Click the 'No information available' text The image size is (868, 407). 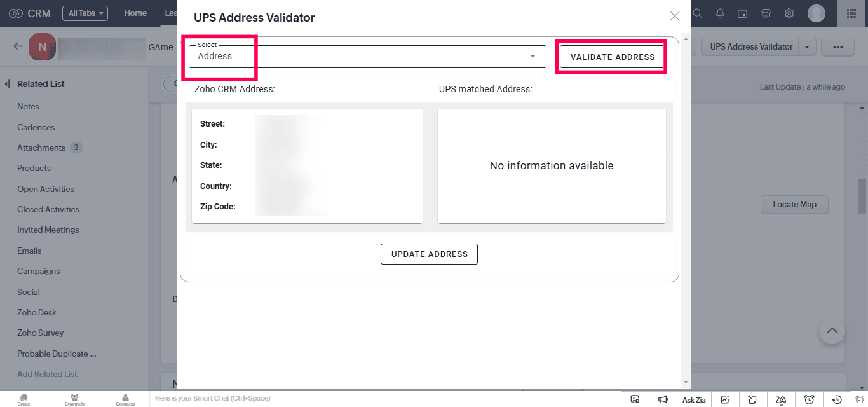pyautogui.click(x=552, y=165)
